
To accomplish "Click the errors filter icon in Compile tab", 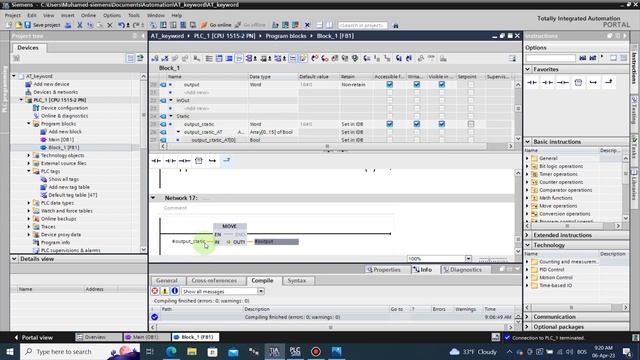I will point(155,291).
